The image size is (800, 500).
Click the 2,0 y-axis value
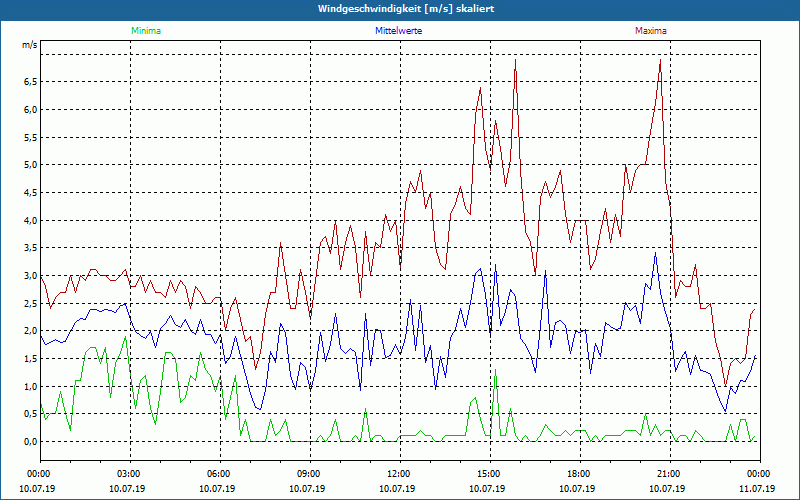(x=31, y=331)
